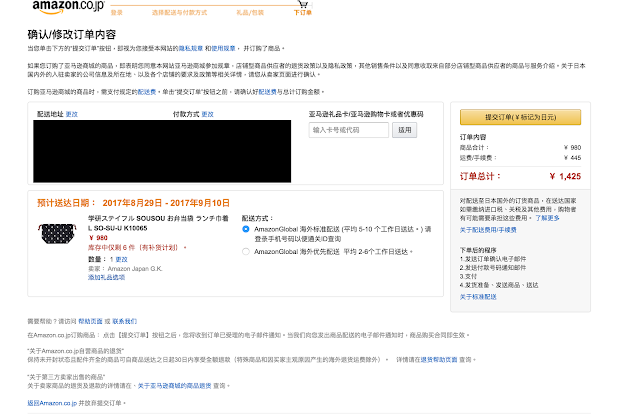Viewport: 640px width, 414px height.
Task: Click the 确认/修改订单内容 page heading
Action: tap(72, 34)
